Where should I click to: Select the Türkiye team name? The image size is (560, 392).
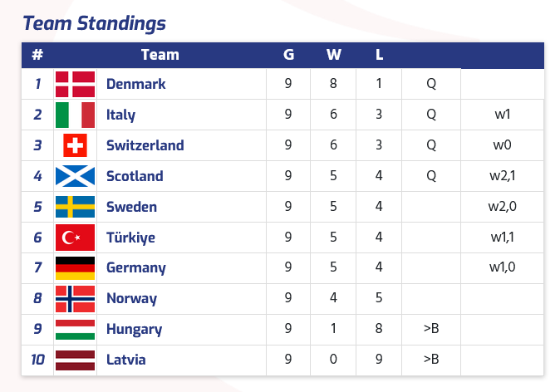pyautogui.click(x=130, y=238)
